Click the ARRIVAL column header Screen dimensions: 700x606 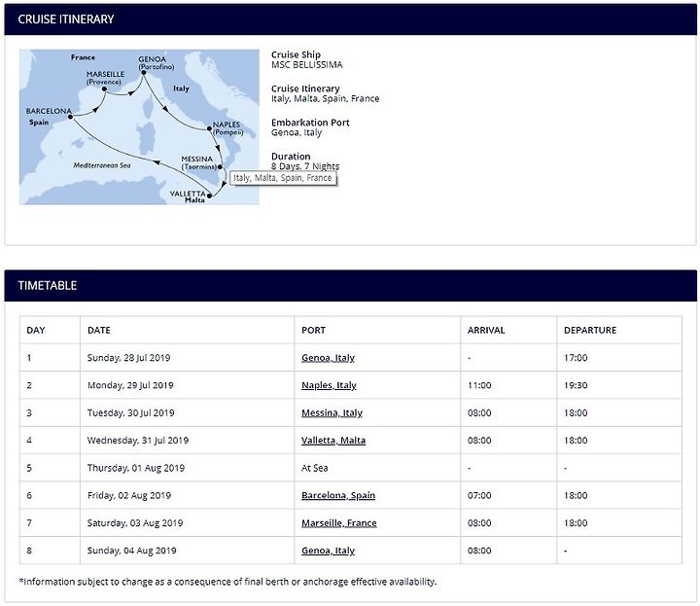[486, 330]
